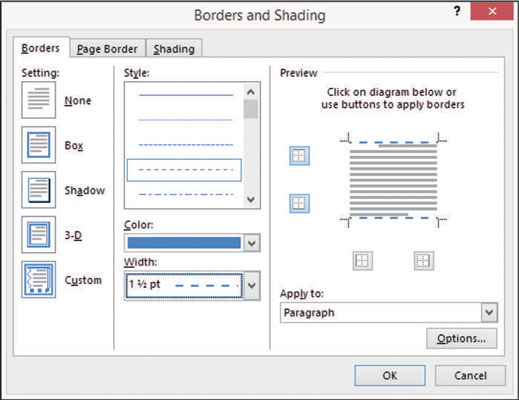519x400 pixels.
Task: Expand the Width dropdown arrow
Action: [x=252, y=286]
